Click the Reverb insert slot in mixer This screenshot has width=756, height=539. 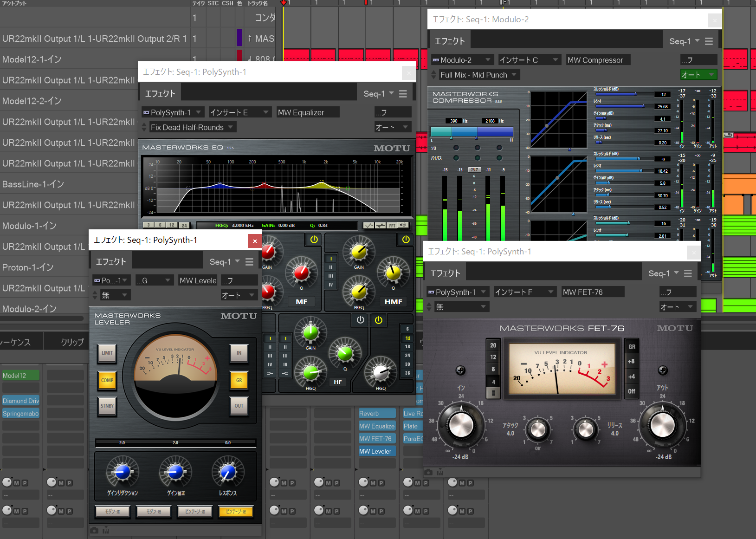[x=376, y=414]
